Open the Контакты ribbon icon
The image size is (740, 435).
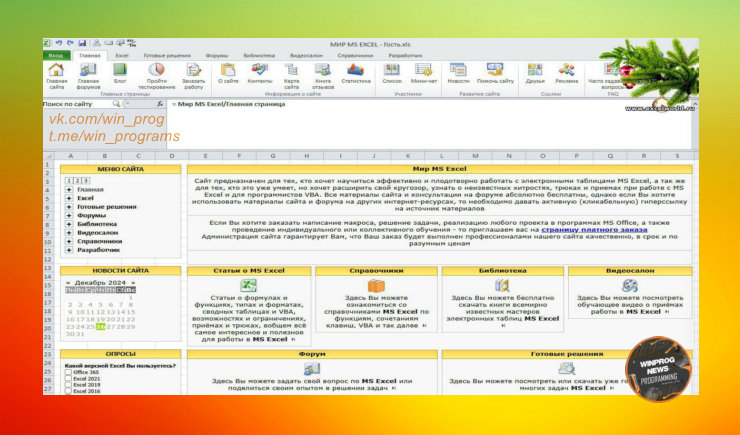click(260, 70)
